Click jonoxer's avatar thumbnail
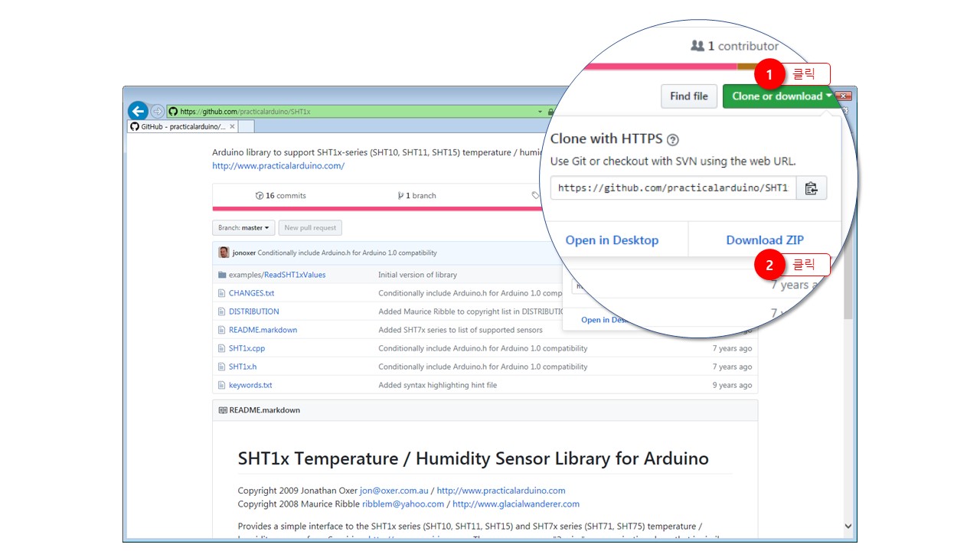This screenshot has width=980, height=551. 224,253
